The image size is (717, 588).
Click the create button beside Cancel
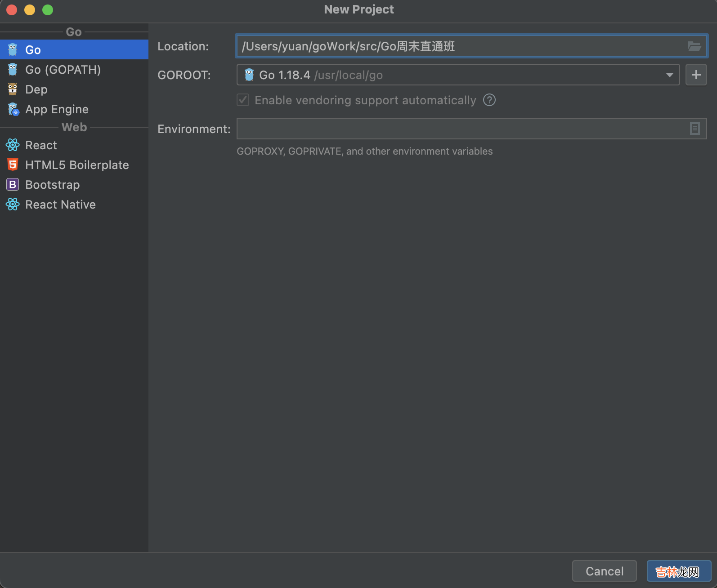[x=679, y=571]
